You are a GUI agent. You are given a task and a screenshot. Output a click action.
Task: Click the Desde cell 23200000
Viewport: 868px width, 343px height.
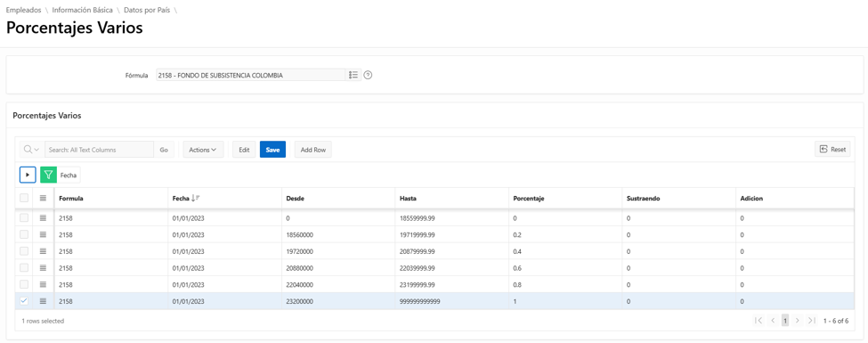337,301
